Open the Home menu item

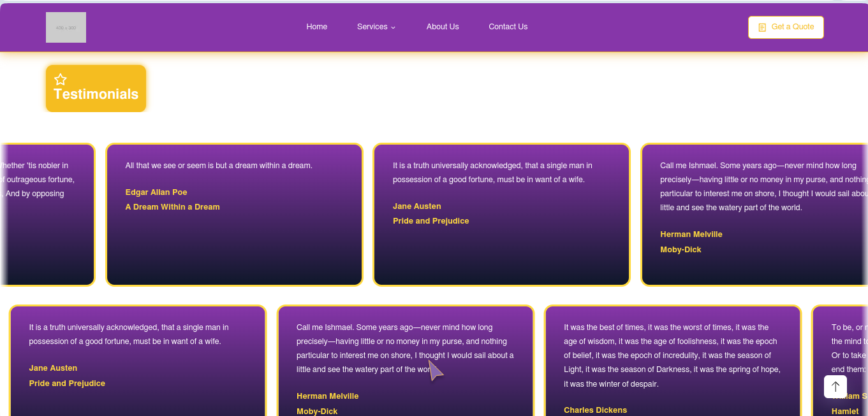317,27
